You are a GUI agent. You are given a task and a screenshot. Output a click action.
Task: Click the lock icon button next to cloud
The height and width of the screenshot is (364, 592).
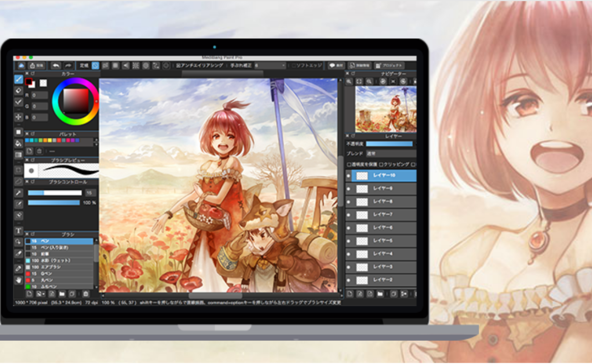(x=36, y=66)
